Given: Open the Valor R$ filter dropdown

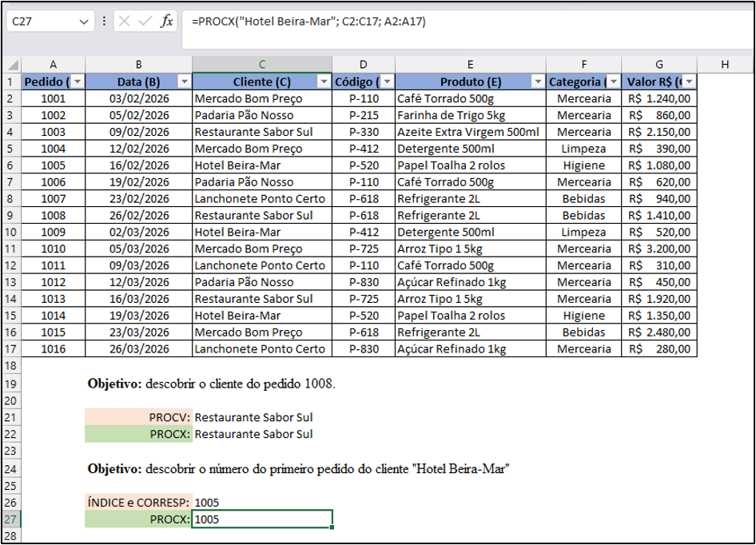Looking at the screenshot, I should [x=690, y=82].
